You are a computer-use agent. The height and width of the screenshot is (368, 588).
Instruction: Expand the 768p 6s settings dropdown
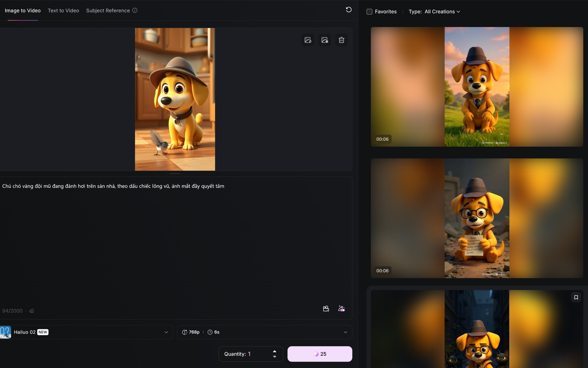click(265, 332)
